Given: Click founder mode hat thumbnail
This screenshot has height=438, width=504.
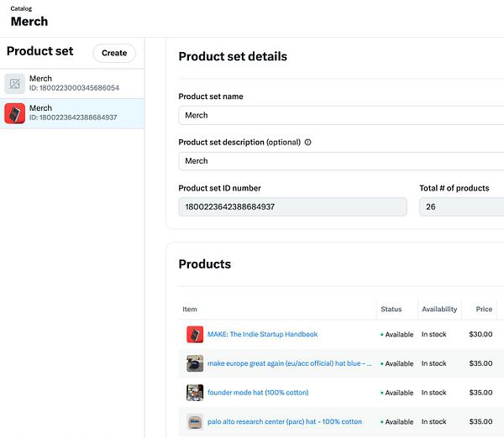Looking at the screenshot, I should (195, 393).
